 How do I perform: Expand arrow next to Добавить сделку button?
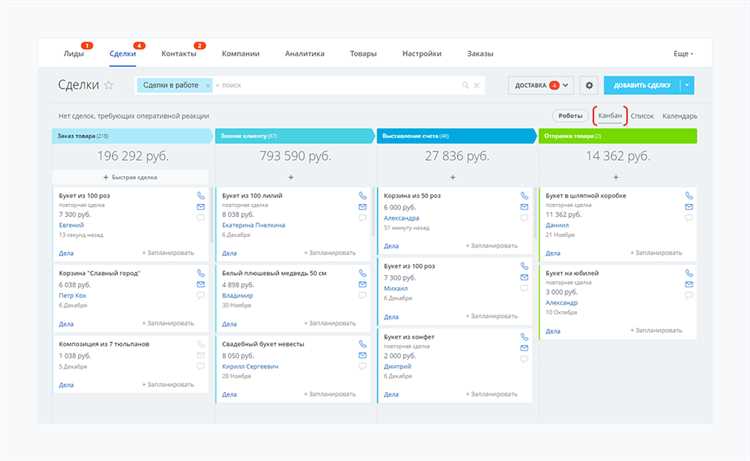tap(687, 85)
